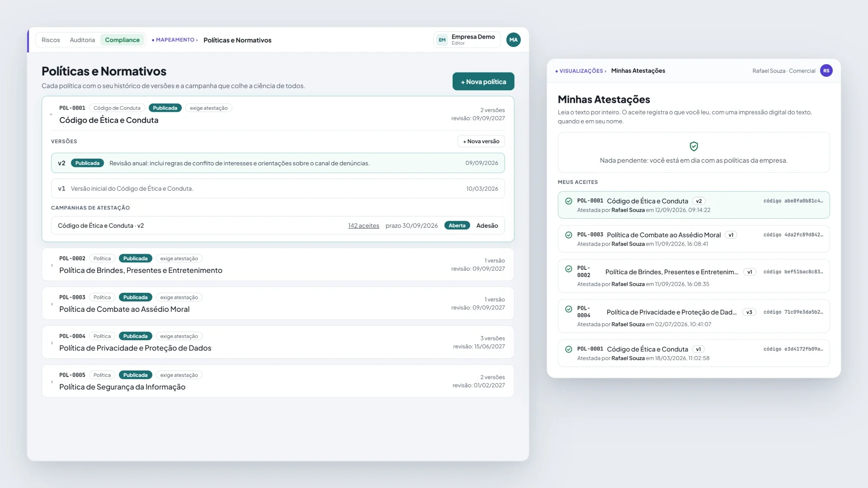Image resolution: width=868 pixels, height=488 pixels.
Task: Open version v1 Versão inicial row
Action: [278, 189]
